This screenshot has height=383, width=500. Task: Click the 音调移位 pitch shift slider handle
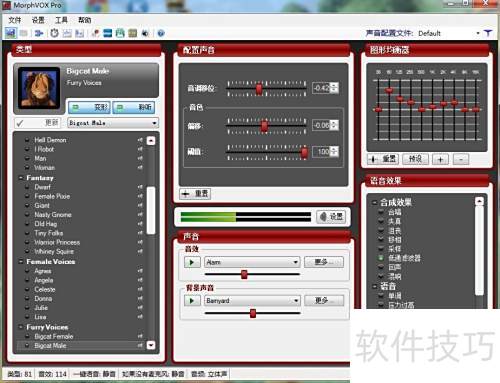(x=259, y=89)
